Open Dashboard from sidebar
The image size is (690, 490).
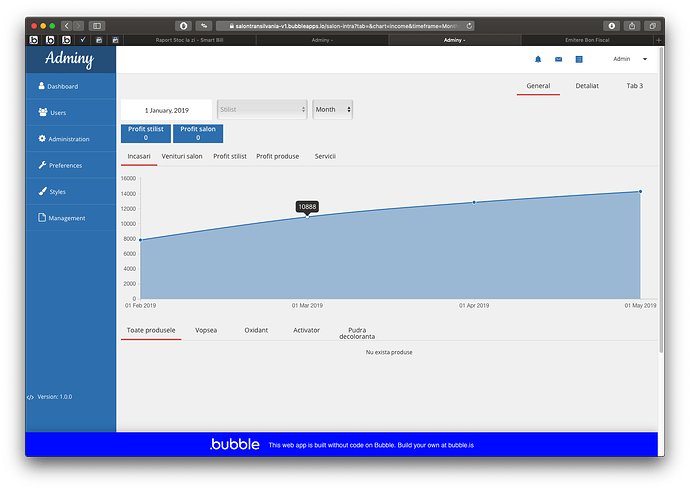tap(70, 86)
